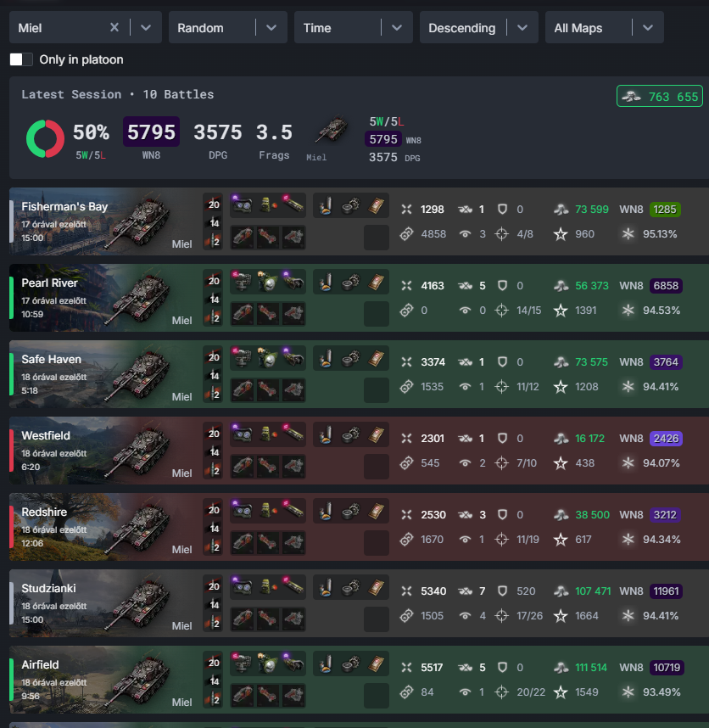Image resolution: width=709 pixels, height=728 pixels.
Task: Open the Westfield battle entry
Action: (x=359, y=451)
